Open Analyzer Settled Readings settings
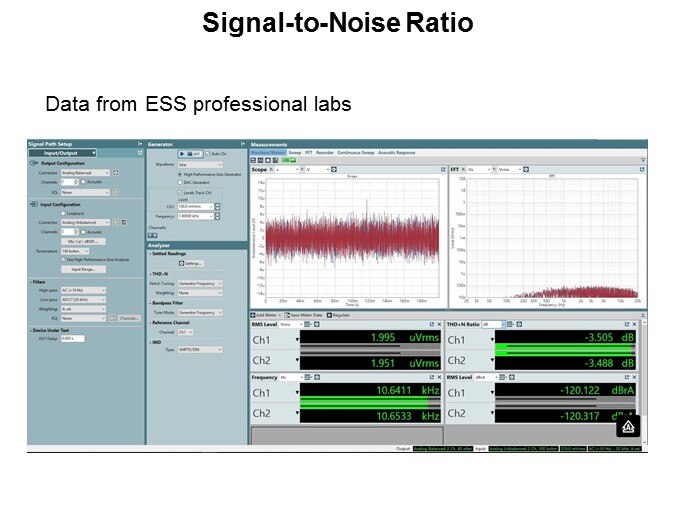Screen dimensions: 675x506 coord(191,263)
